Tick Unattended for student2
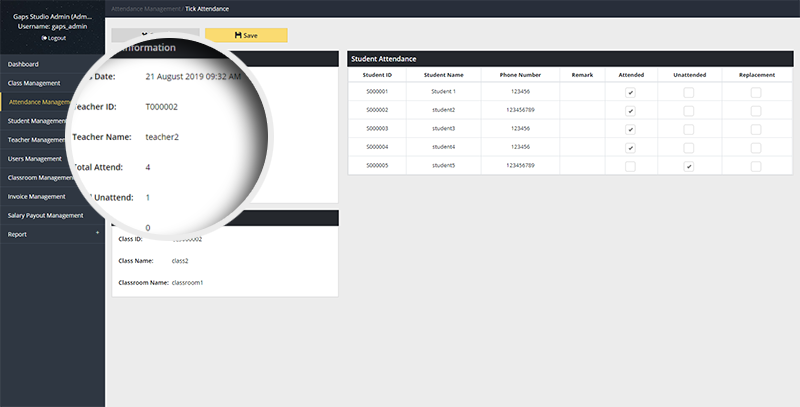The height and width of the screenshot is (407, 800). [x=688, y=110]
